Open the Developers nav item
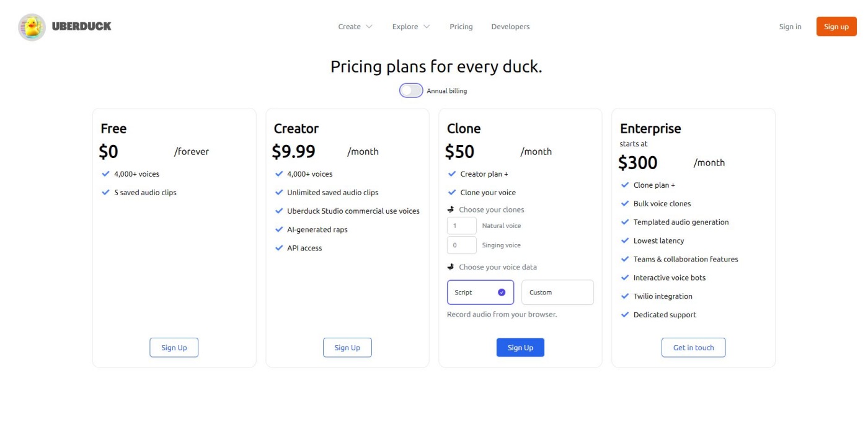 click(510, 27)
